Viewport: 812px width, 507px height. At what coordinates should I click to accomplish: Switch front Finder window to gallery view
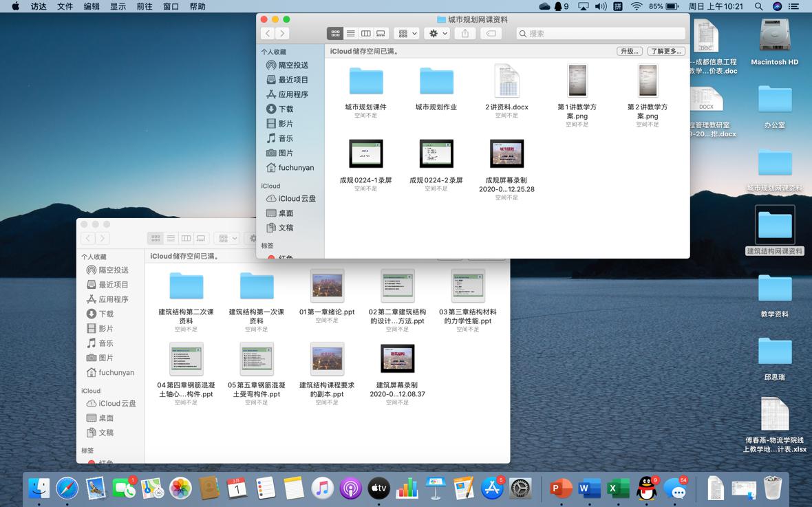coord(381,33)
